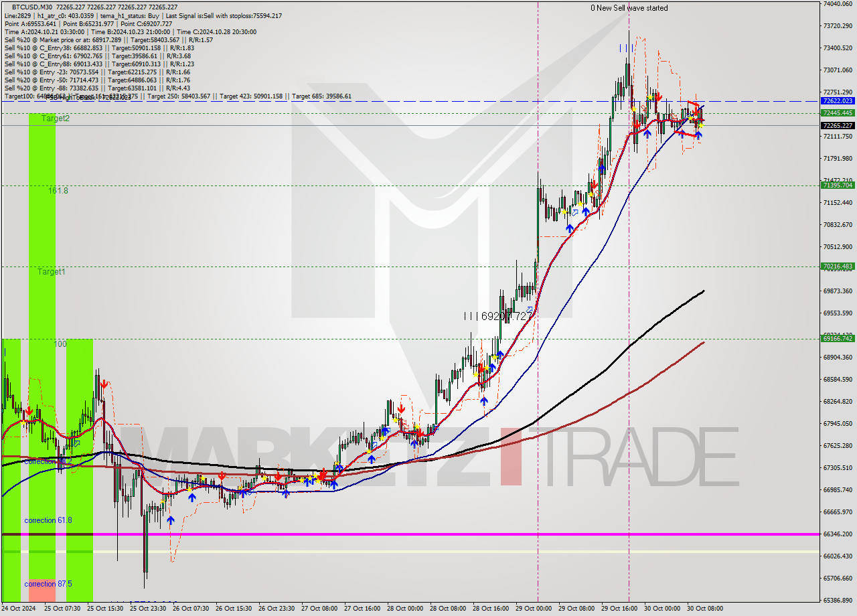Click the '28 Oct 16:00' time label
857x616 pixels.
coord(491,609)
